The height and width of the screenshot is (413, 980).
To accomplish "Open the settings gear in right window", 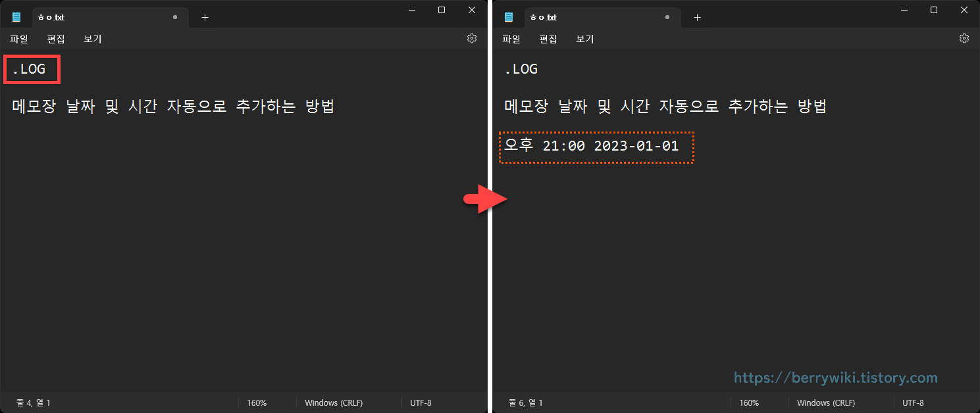I will click(x=964, y=38).
